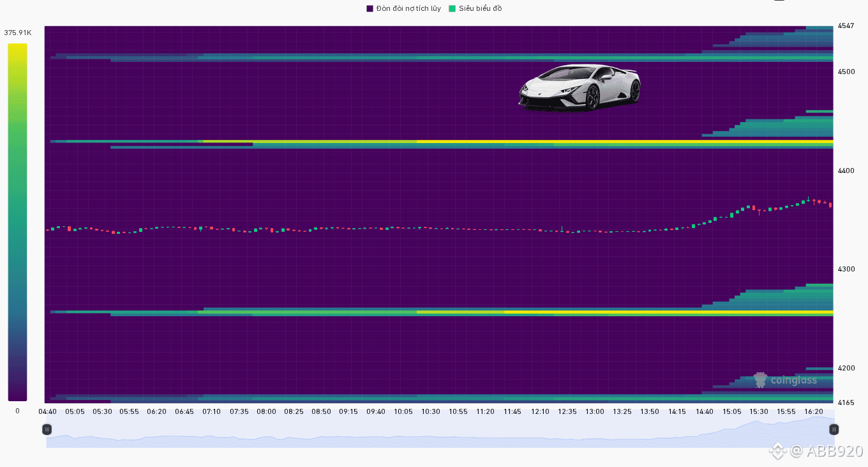Click the 10:30 time axis label

(x=430, y=411)
